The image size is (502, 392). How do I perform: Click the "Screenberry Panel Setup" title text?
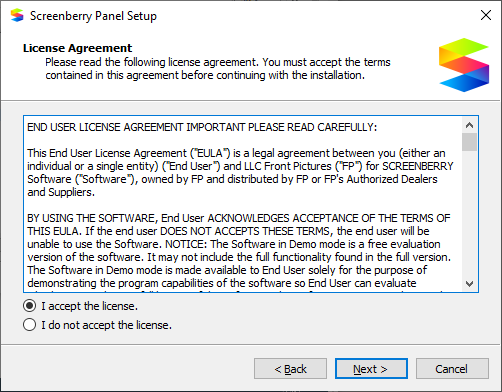tap(93, 16)
